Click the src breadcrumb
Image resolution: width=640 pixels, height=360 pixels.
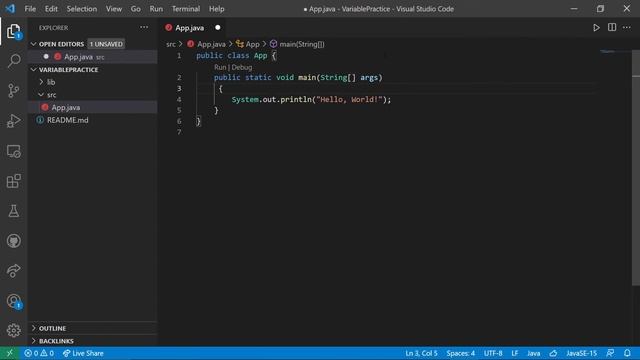click(x=171, y=44)
